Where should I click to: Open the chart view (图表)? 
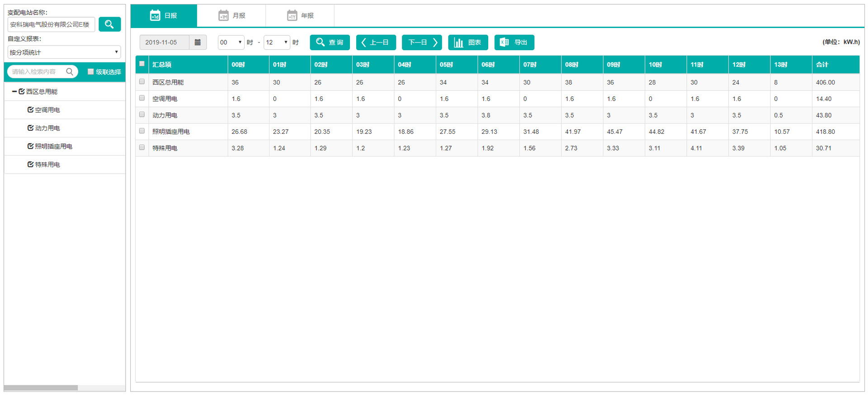click(x=468, y=42)
